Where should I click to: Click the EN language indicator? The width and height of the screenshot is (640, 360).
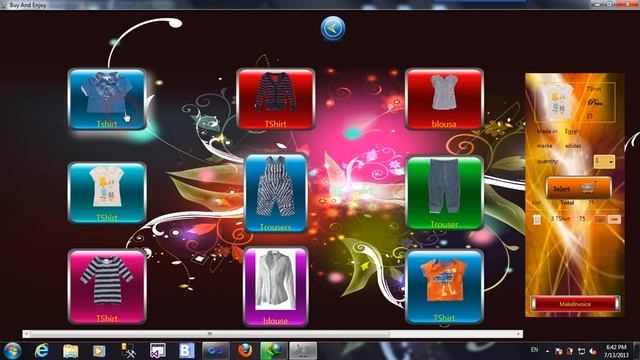click(x=534, y=350)
